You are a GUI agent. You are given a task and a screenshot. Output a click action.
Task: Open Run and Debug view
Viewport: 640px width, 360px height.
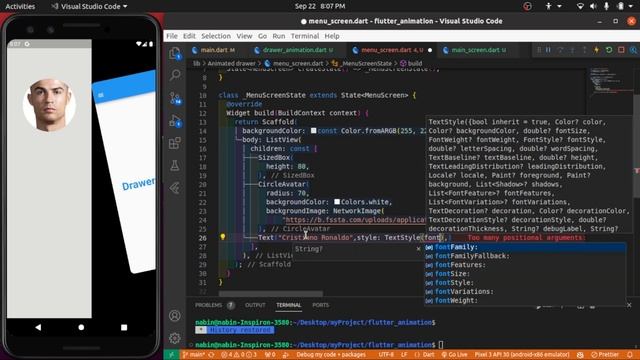click(175, 121)
